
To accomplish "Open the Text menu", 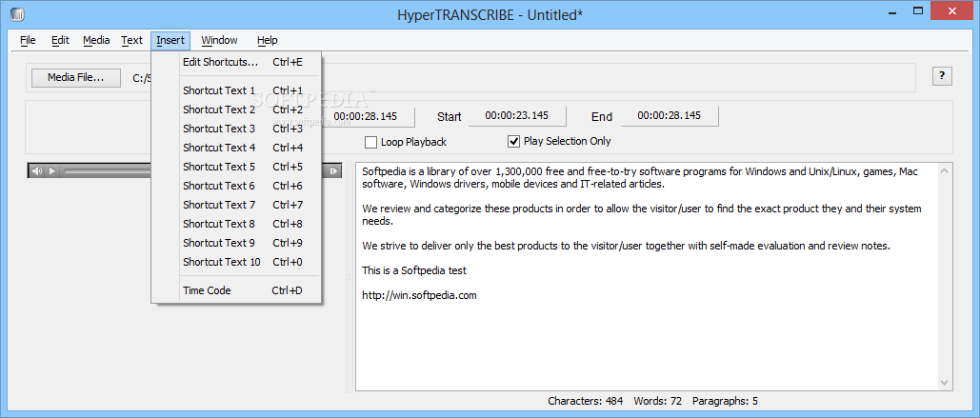I will click(131, 40).
